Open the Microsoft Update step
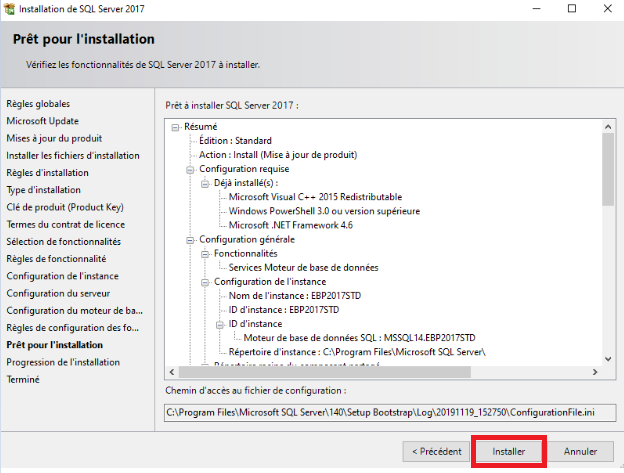The image size is (624, 473). click(x=43, y=121)
